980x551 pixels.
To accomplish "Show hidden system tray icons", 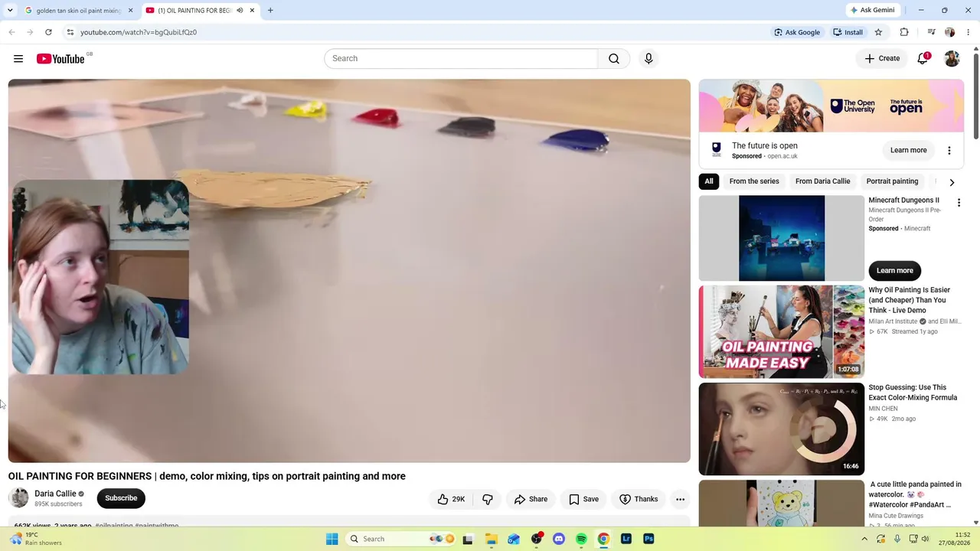I will (864, 539).
